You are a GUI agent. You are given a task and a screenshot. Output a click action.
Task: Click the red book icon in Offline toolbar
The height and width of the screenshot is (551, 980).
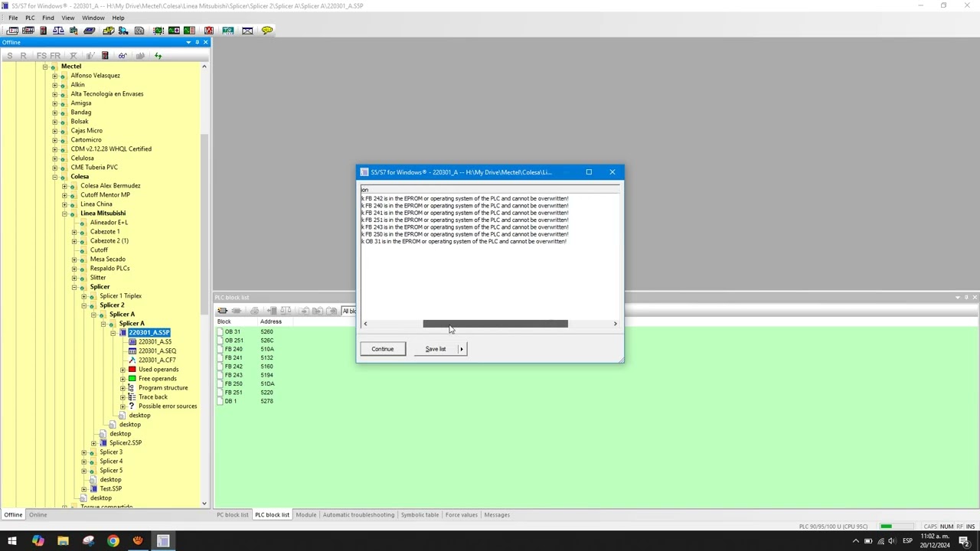(x=105, y=56)
